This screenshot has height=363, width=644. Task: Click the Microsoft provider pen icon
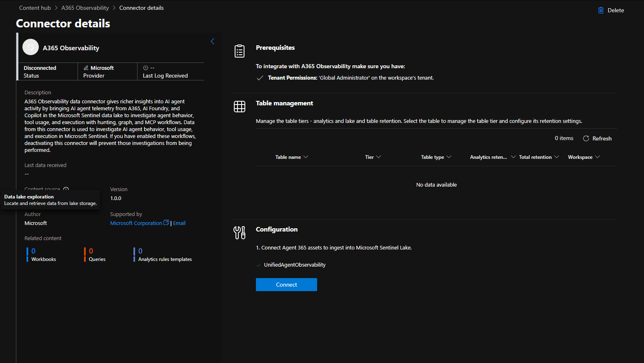pos(86,68)
